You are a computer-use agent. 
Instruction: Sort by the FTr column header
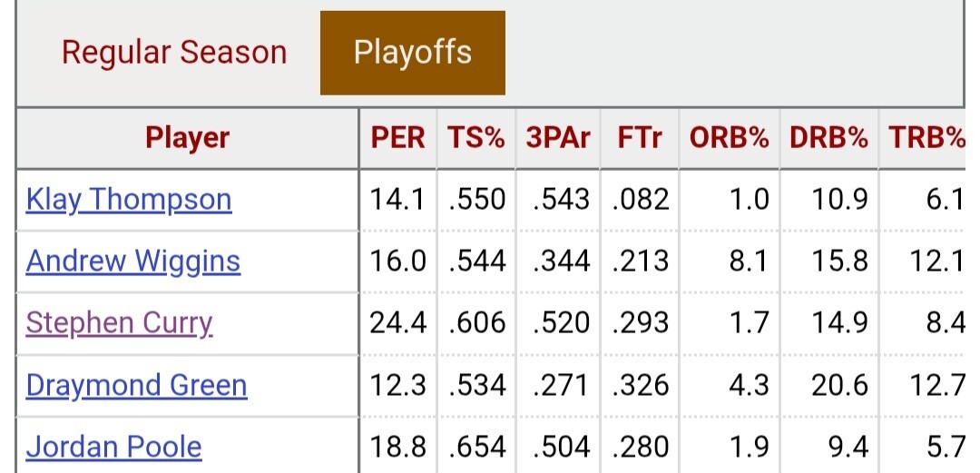click(640, 138)
